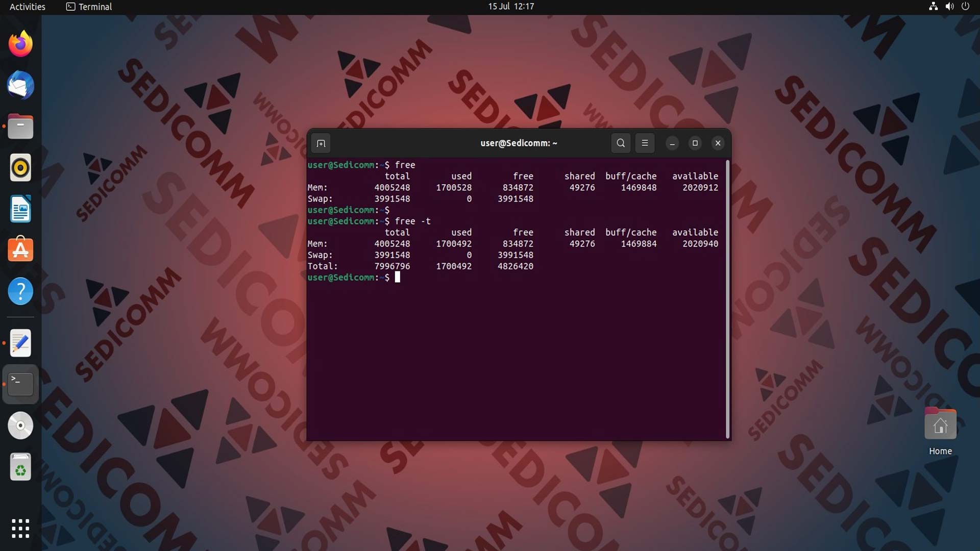Show Applications grid at dock bottom
The width and height of the screenshot is (980, 551).
(20, 529)
